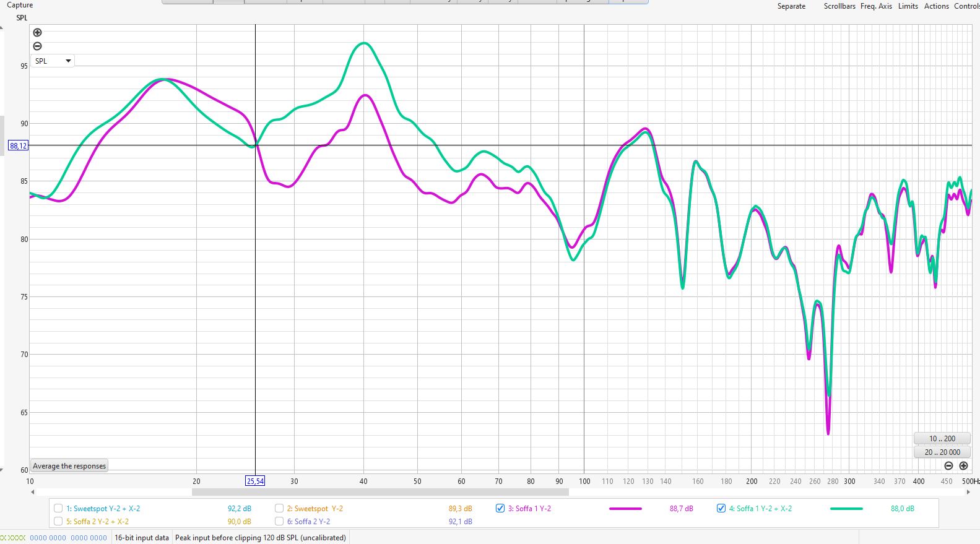This screenshot has width=980, height=544.
Task: Zoom out horizontally using bottom-right minus icon
Action: 948,466
